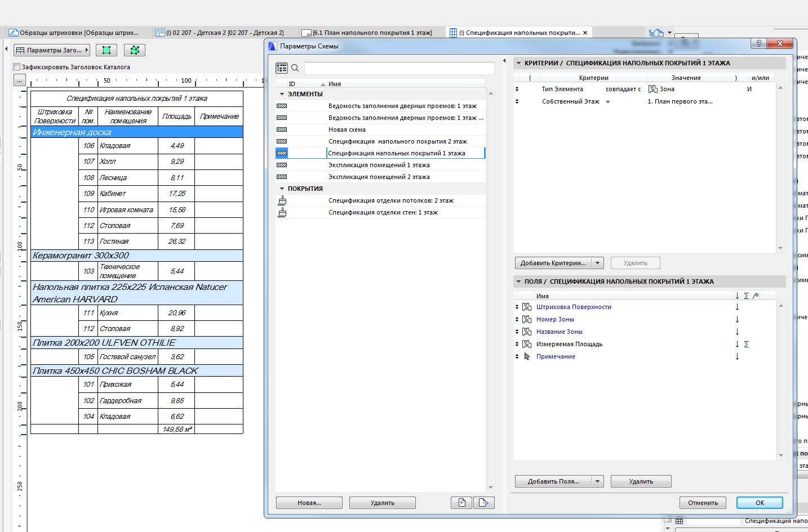The height and width of the screenshot is (532, 808).
Task: Select Спецификация напольного покрытия 2 этаж scheme
Action: 380,141
